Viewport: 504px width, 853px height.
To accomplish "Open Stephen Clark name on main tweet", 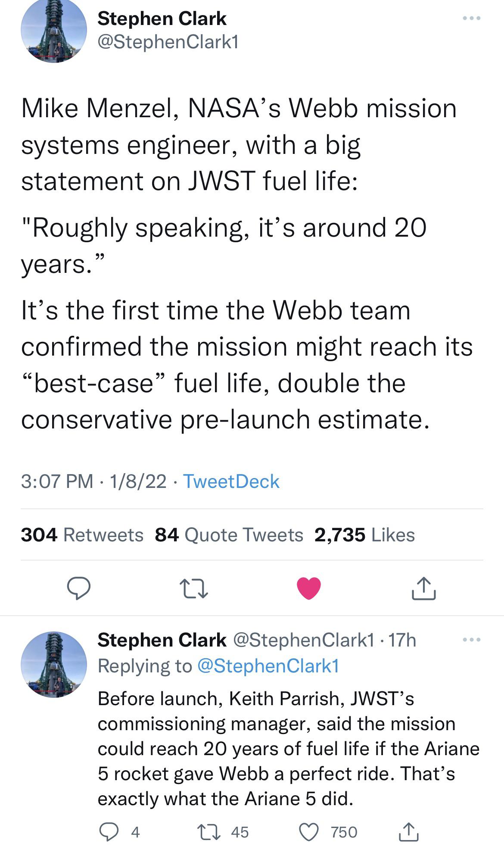I will pyautogui.click(x=162, y=19).
